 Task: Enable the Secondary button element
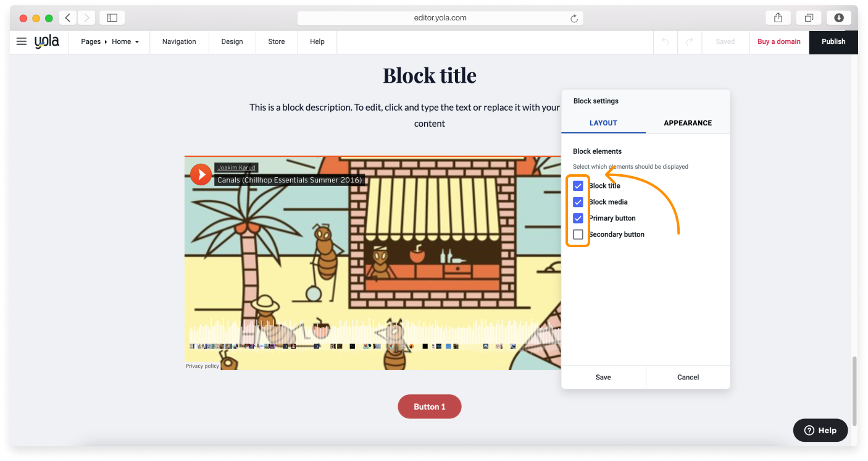tap(578, 234)
